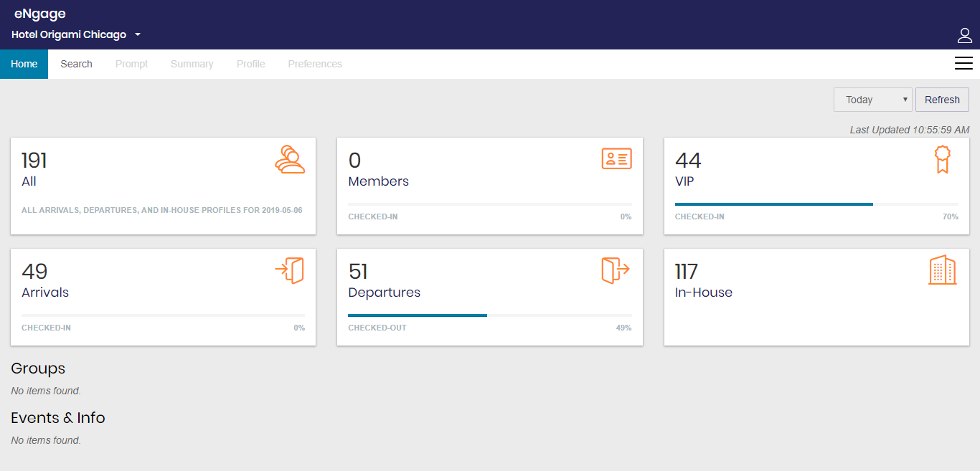Screen dimensions: 980x471
Task: Click the Refresh button
Action: tap(942, 100)
